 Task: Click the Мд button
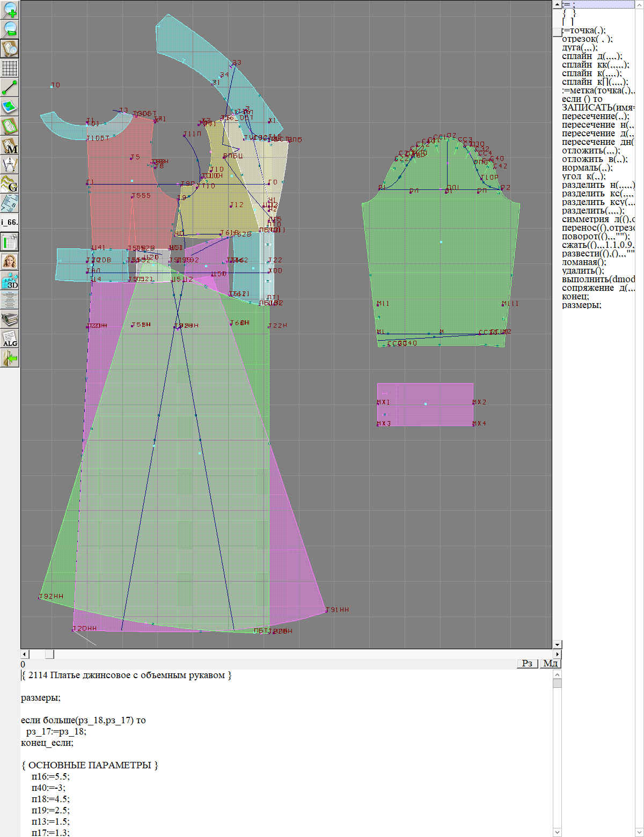[550, 664]
